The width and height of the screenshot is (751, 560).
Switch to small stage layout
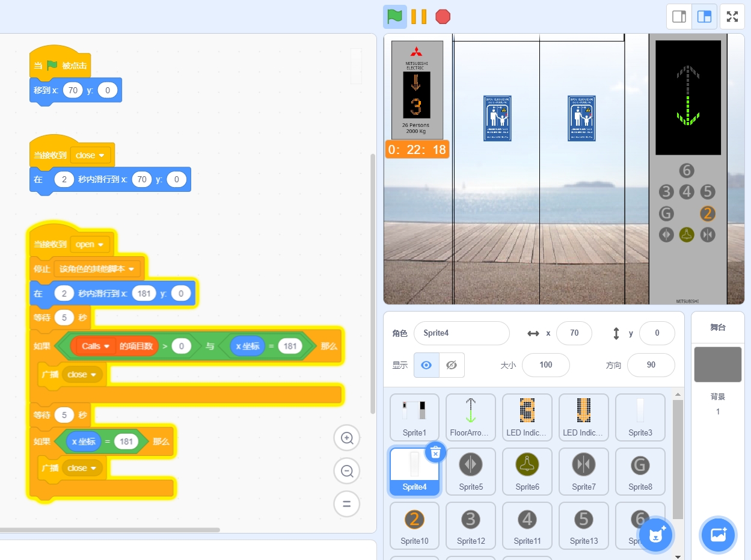point(679,17)
